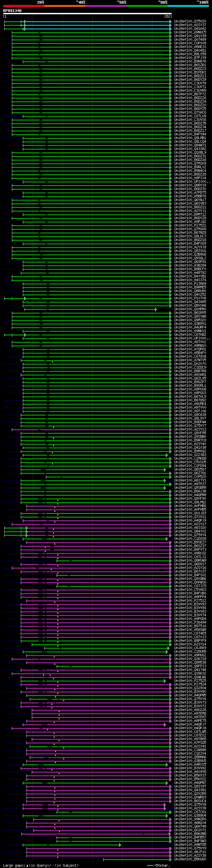The width and height of the screenshot is (212, 868).
Task: Open hit UniRef100_A2SY37
Action: 190,25
